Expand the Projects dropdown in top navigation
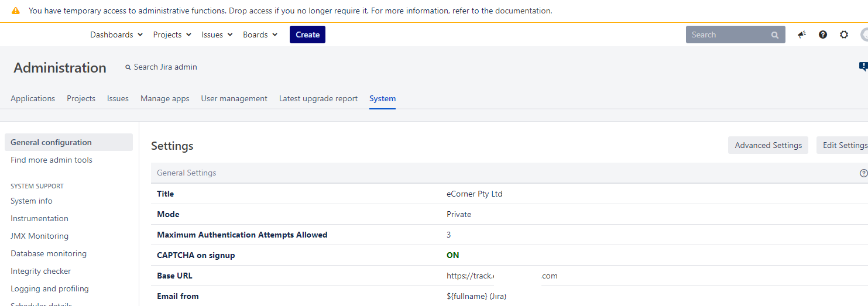The width and height of the screenshot is (868, 306). coord(172,35)
